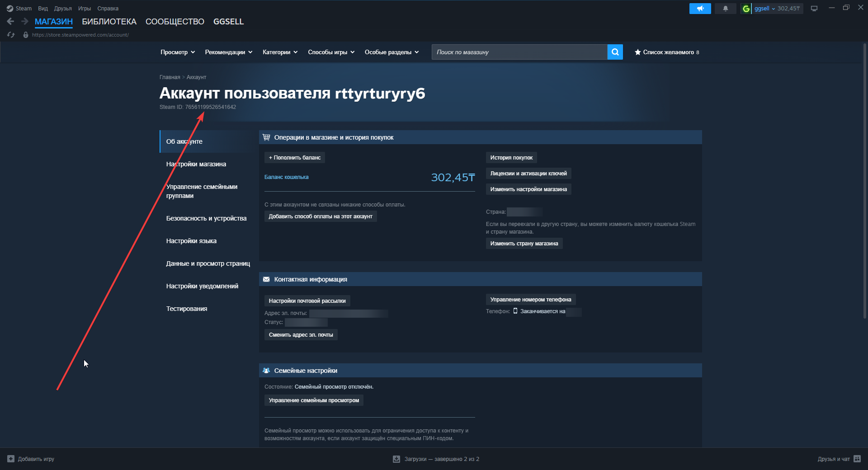Click the plus icon to add a game
The width and height of the screenshot is (868, 470).
coord(11,459)
